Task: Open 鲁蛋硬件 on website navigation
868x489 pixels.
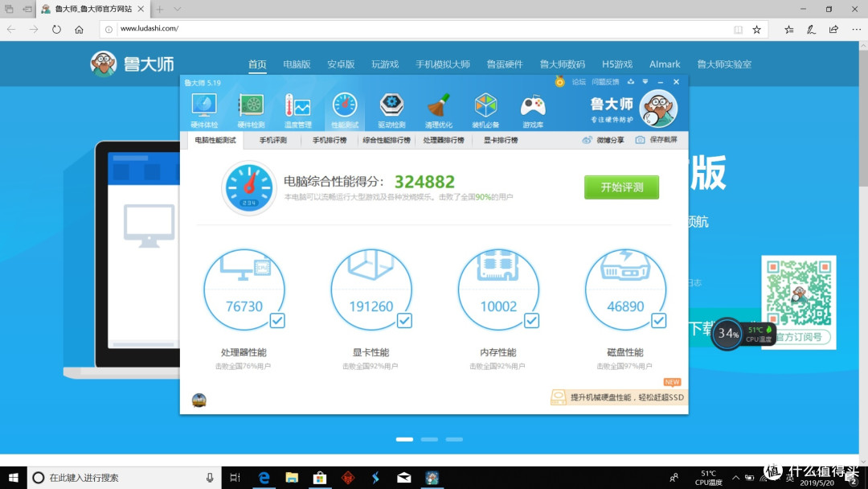Action: coord(505,64)
